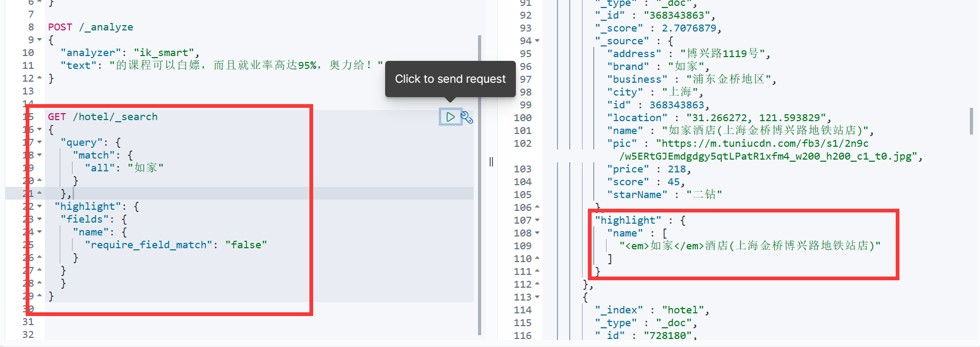Click the "starName" : "二钻" line
The width and height of the screenshot is (980, 347).
tap(665, 195)
